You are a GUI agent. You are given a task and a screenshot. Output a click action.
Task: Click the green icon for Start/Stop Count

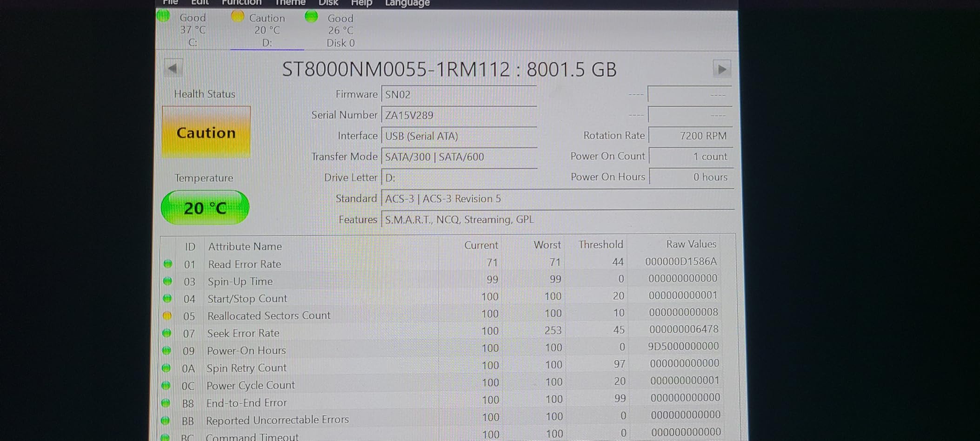(x=167, y=298)
